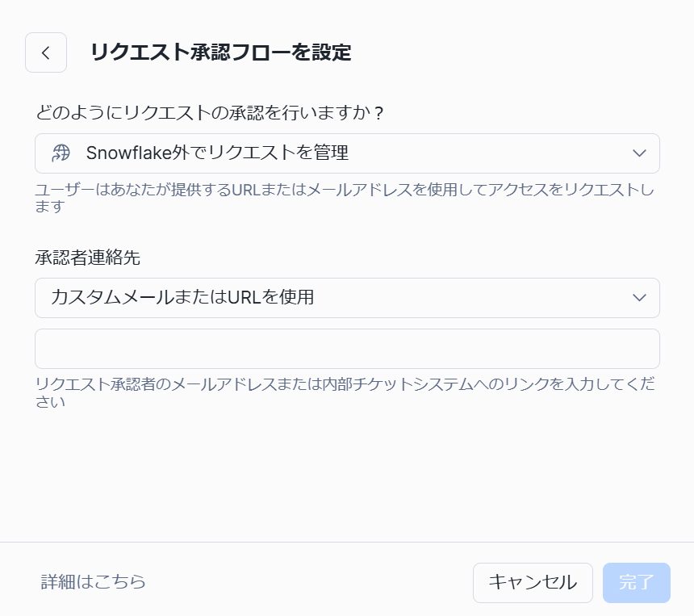Open the カスタムメールまたはURLを使用 dropdown
The width and height of the screenshot is (694, 616).
tap(347, 298)
